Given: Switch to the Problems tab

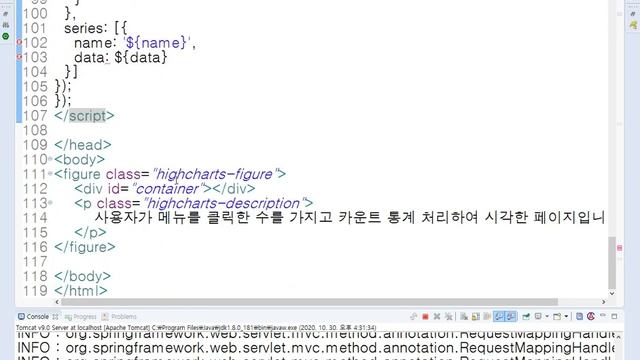Looking at the screenshot, I should pos(119,316).
